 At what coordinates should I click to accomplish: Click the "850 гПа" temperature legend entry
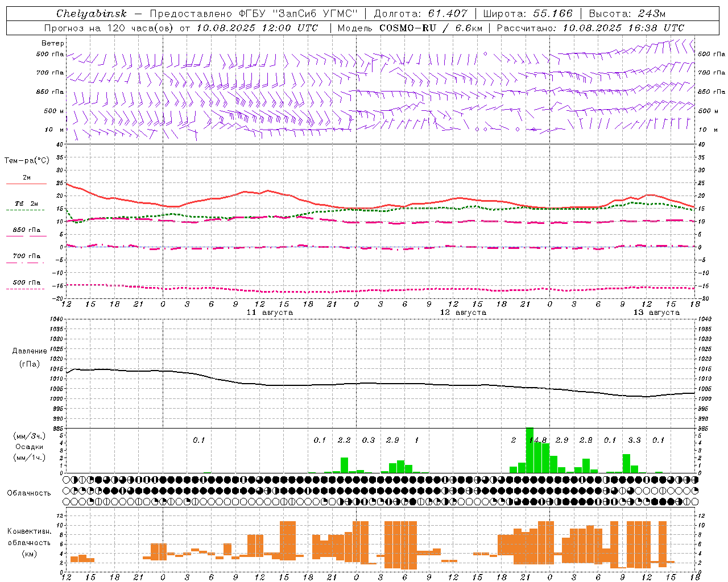pyautogui.click(x=26, y=230)
